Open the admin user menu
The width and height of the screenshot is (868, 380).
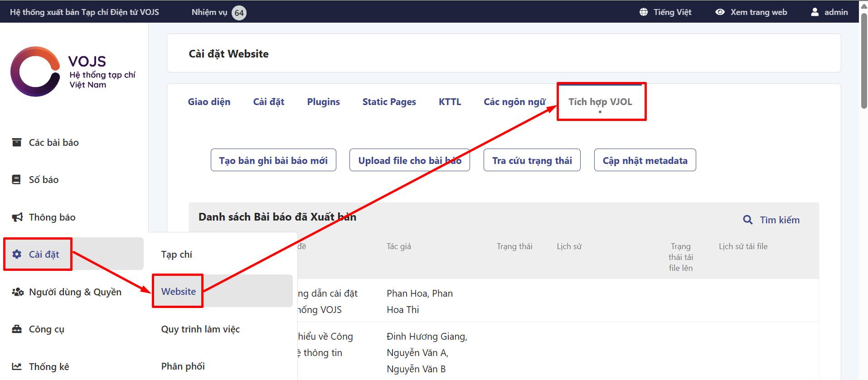[829, 12]
